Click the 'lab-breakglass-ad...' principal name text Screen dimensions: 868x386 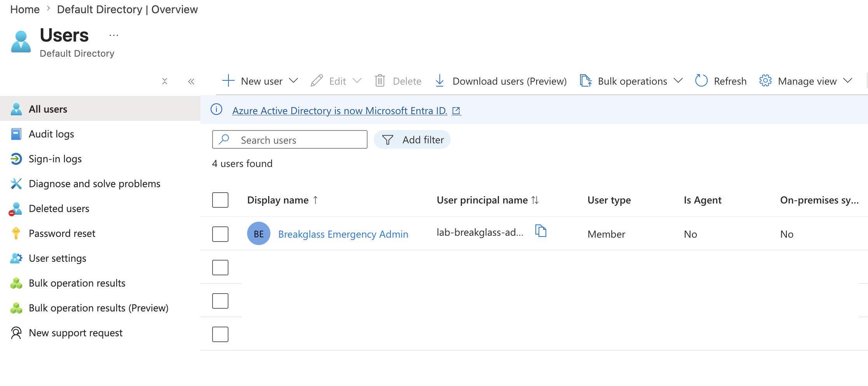480,232
